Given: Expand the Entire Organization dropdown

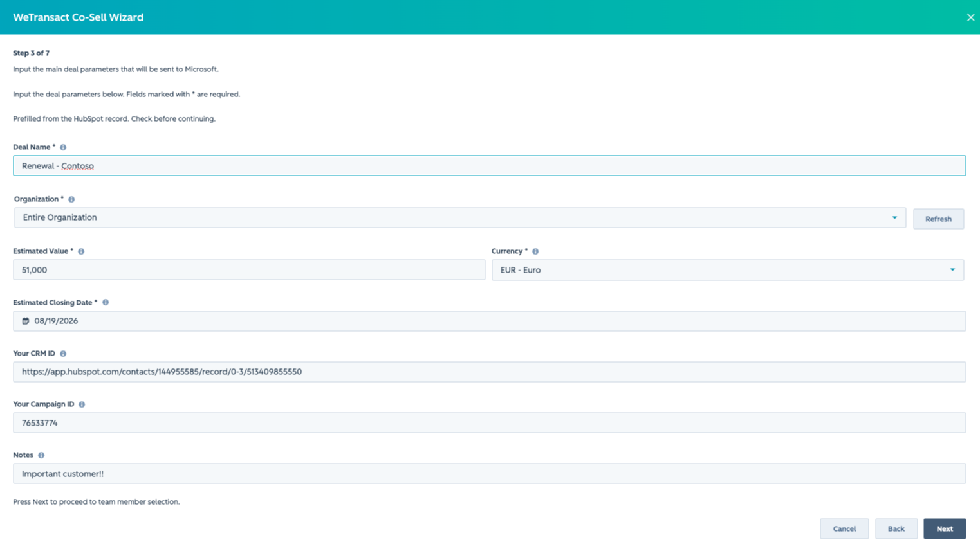Looking at the screenshot, I should tap(460, 217).
